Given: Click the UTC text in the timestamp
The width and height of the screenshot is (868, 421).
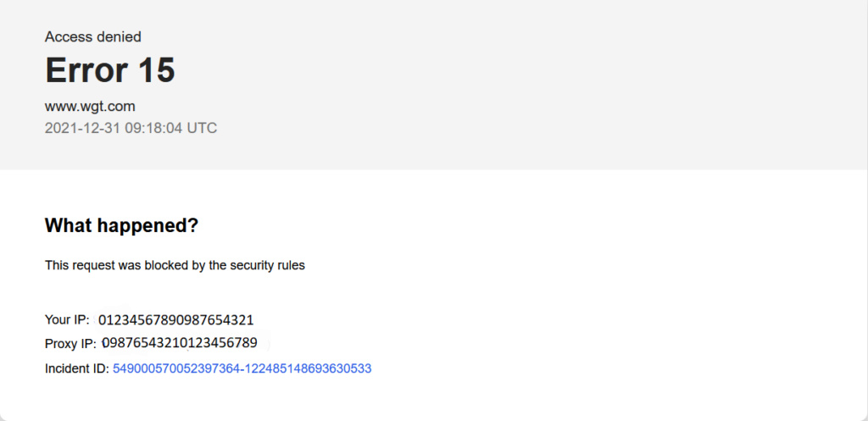Looking at the screenshot, I should 202,129.
